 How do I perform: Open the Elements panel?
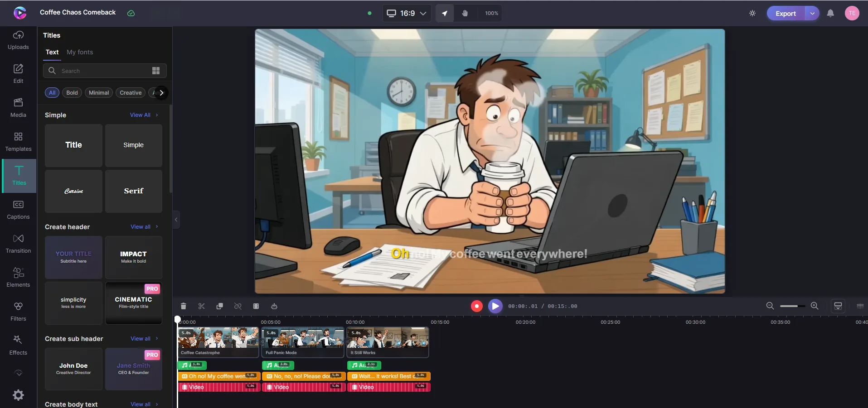click(18, 278)
